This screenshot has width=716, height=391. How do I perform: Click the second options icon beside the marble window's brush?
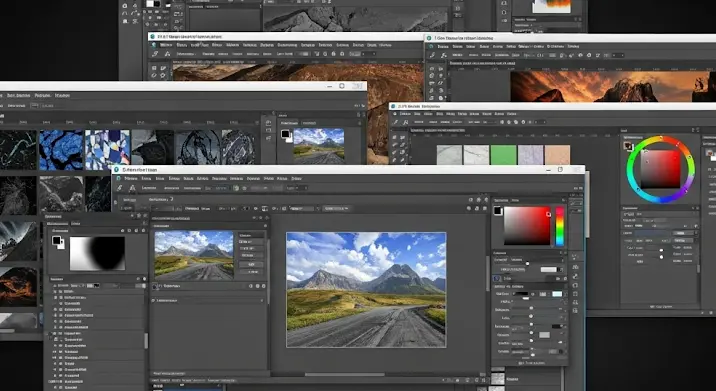pyautogui.click(x=405, y=122)
